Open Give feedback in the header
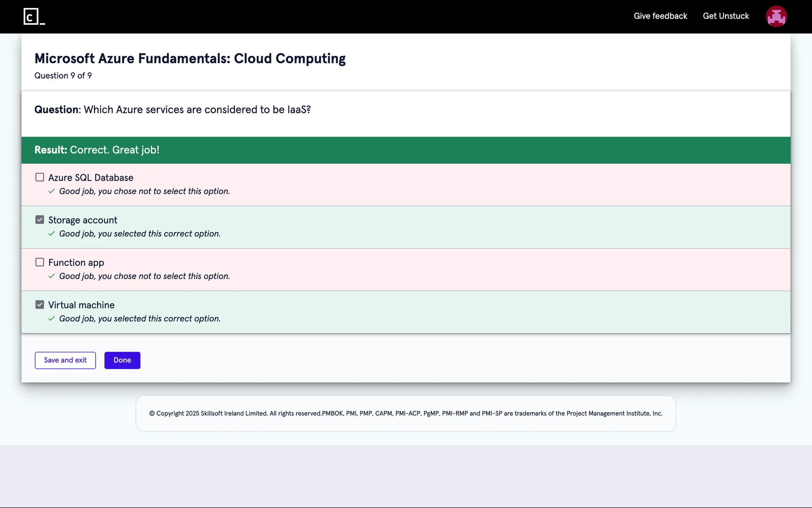This screenshot has width=812, height=508. point(660,16)
